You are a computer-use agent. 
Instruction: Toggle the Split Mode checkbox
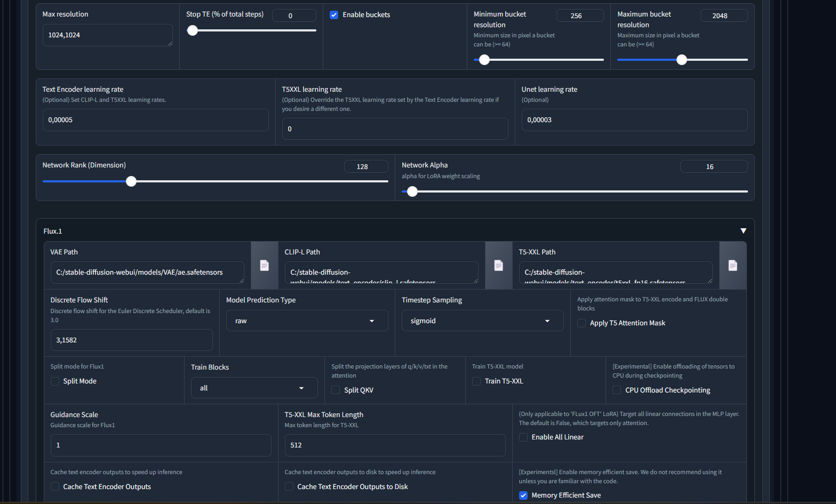(x=55, y=381)
